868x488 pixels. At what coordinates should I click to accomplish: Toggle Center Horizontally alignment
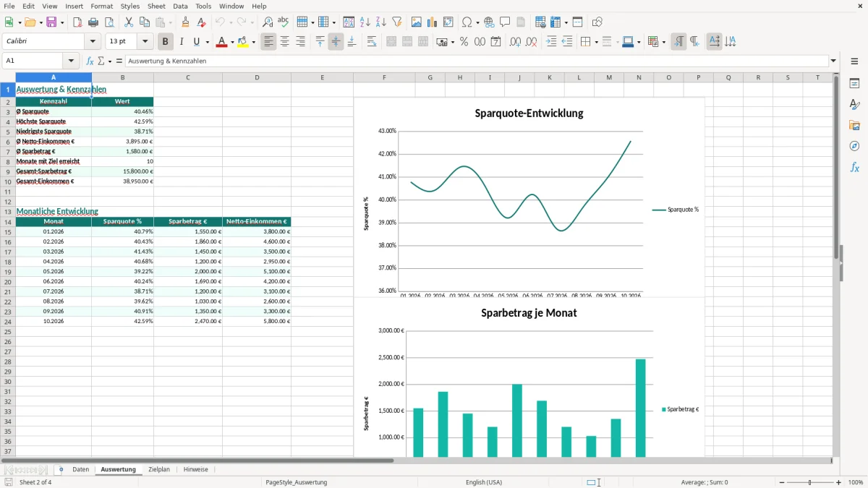point(284,42)
